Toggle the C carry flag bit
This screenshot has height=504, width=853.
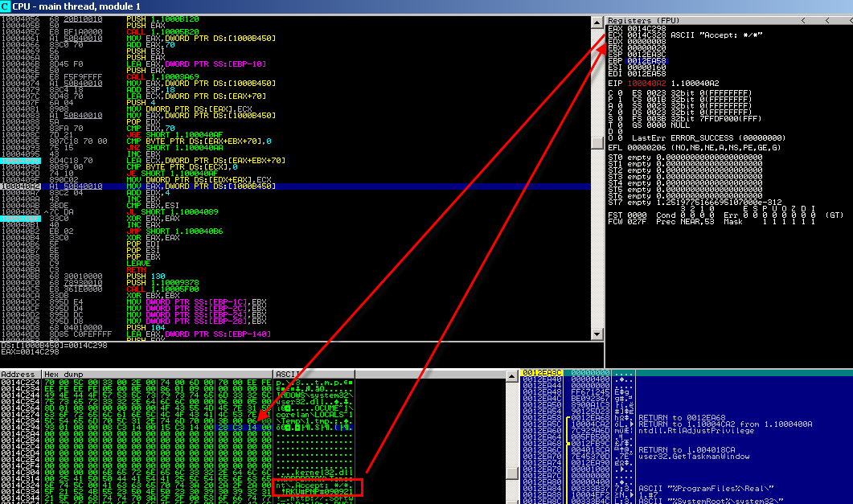click(615, 93)
